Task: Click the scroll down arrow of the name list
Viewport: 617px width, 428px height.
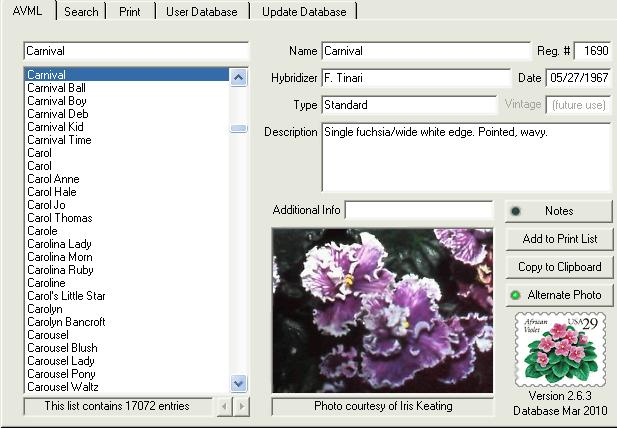Action: [238, 383]
